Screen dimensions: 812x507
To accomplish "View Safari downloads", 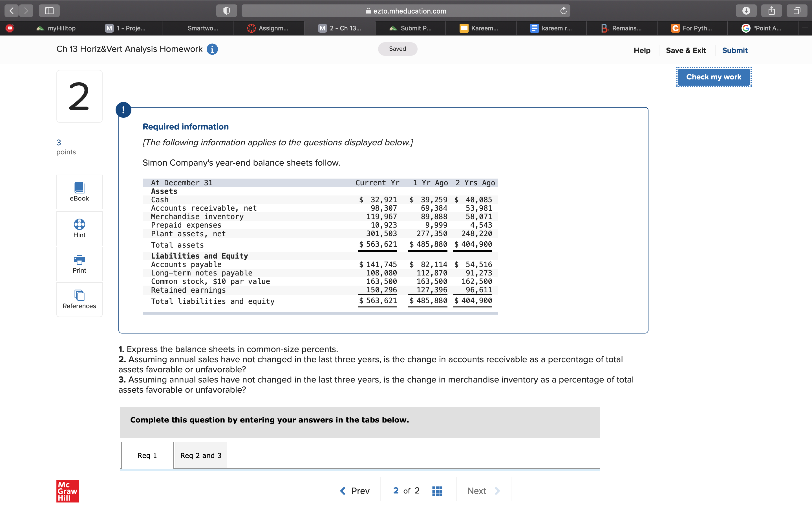I will tap(747, 10).
